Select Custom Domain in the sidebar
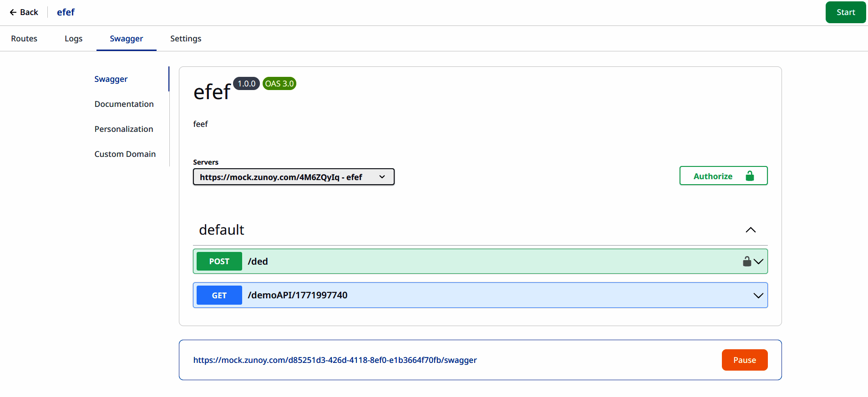868x397 pixels. coord(125,154)
